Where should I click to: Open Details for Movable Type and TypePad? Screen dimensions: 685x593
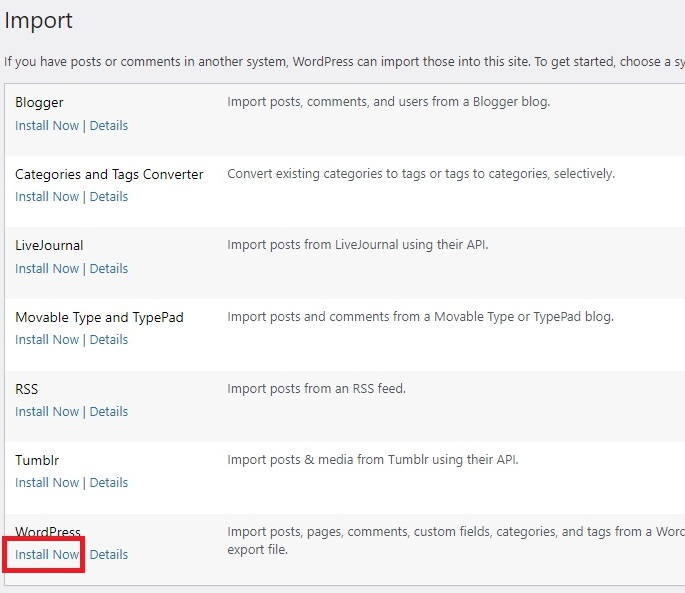[x=109, y=340]
